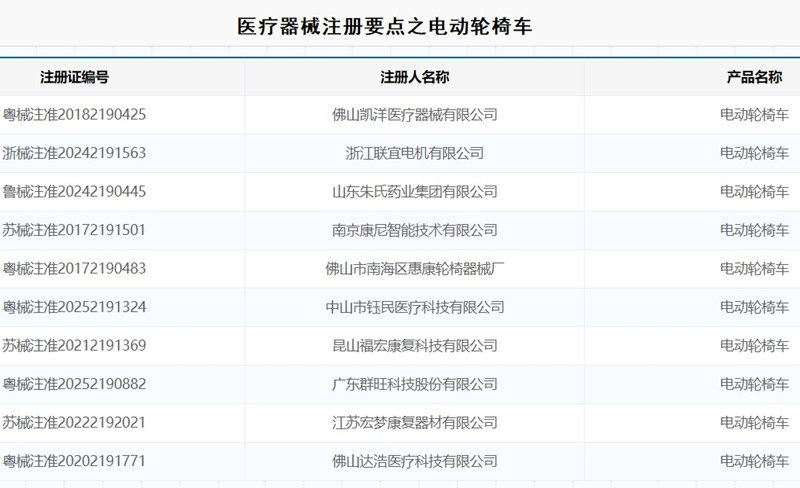
Task: Select the page title 医疗器械注册要点之电动轮椅车
Action: point(385,26)
